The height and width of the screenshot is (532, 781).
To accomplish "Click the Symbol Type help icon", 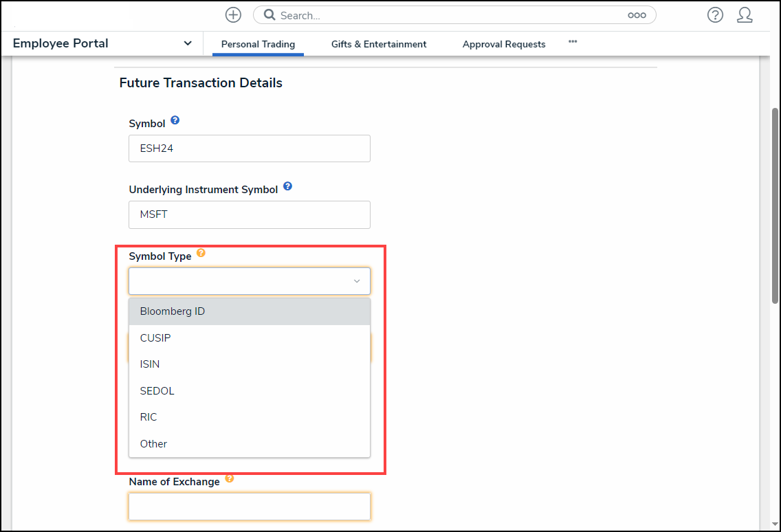I will click(x=201, y=253).
